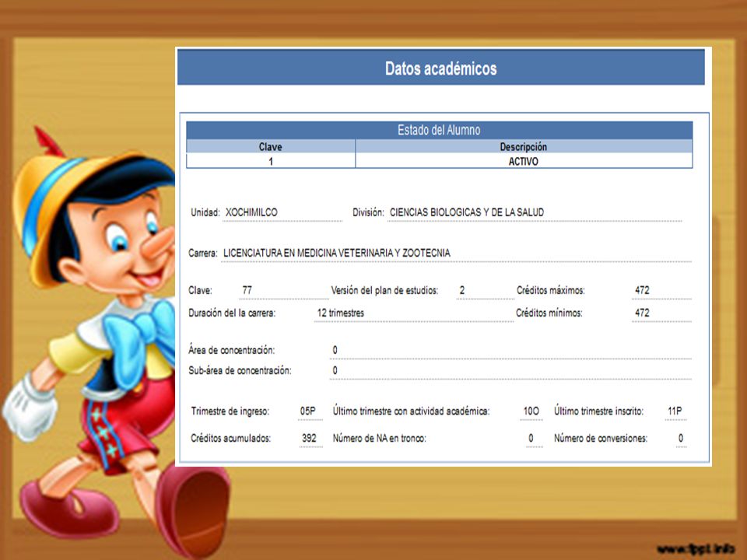Click the 'Último trimestre inscrito:' label

point(599,411)
